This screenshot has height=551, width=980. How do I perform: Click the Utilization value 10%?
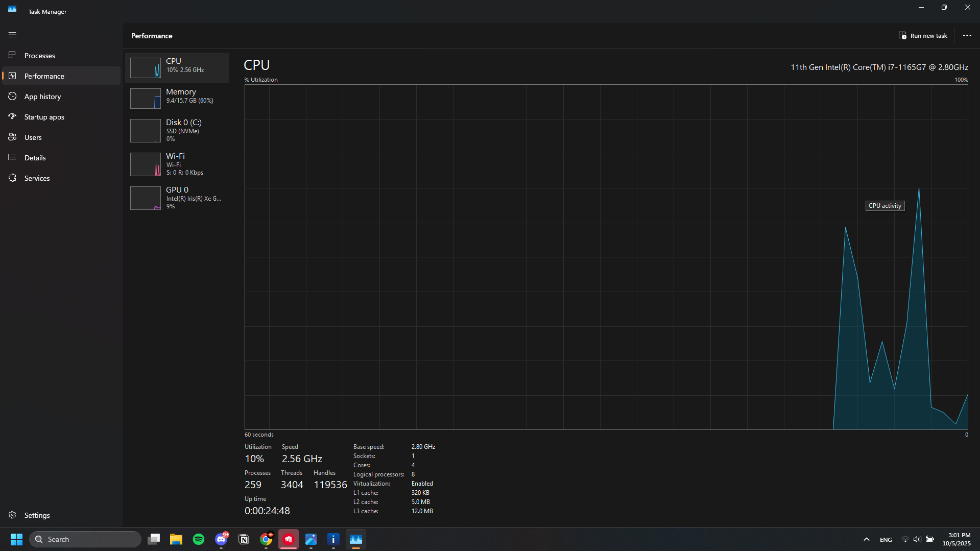pos(254,459)
